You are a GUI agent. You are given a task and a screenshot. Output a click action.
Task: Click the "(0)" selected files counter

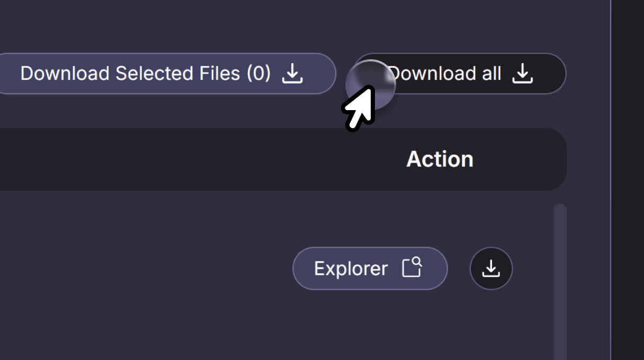coord(258,74)
